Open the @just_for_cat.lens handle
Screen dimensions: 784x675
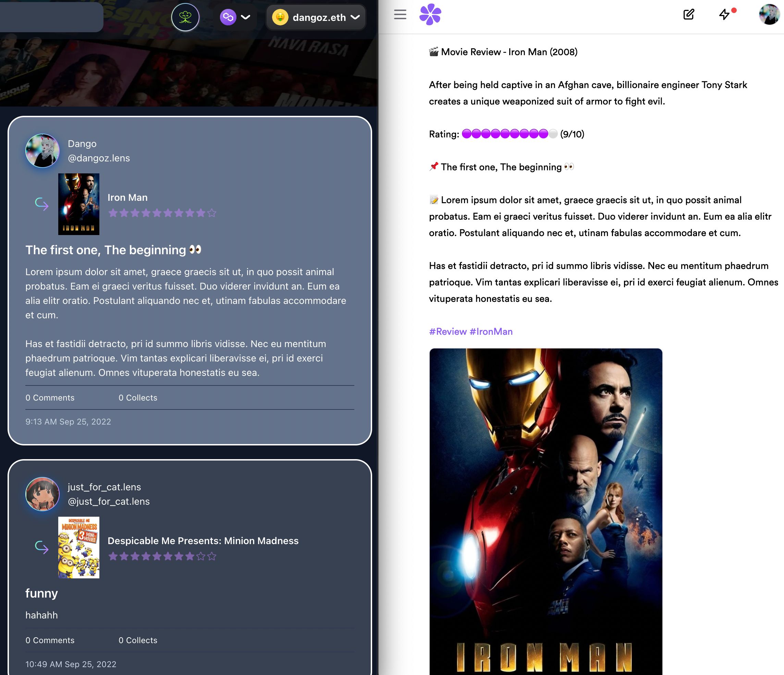(x=109, y=501)
